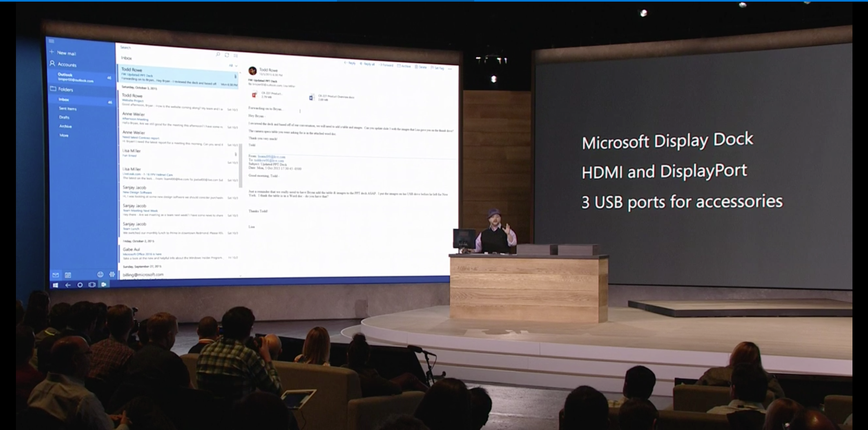Open Sanjay Jacob's Team Meeting Next Week email
868x430 pixels.
tap(179, 210)
